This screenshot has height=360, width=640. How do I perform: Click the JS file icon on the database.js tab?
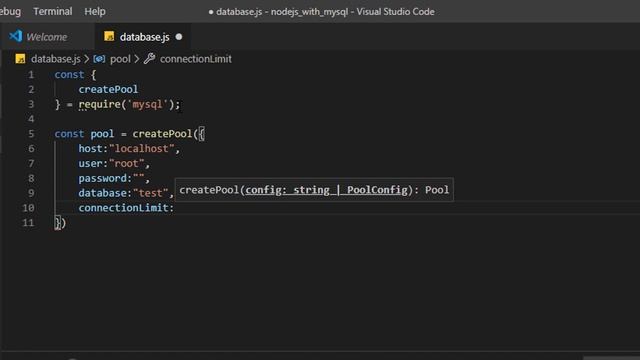point(109,37)
